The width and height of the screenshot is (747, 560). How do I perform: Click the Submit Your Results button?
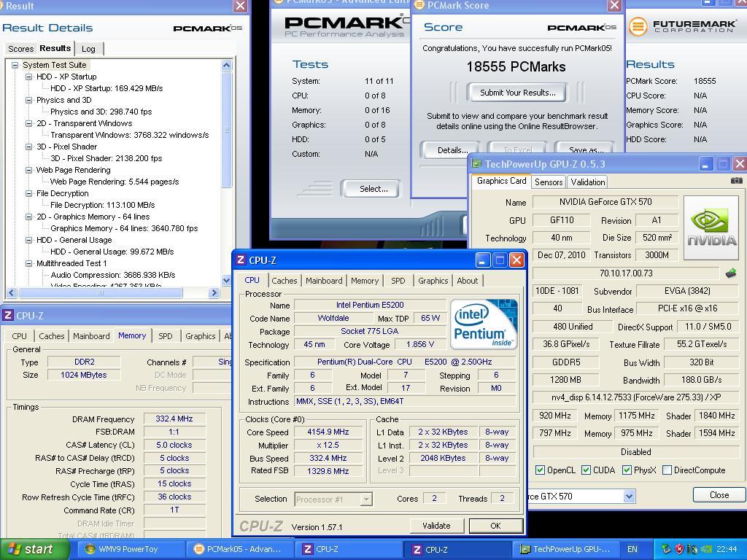coord(517,93)
